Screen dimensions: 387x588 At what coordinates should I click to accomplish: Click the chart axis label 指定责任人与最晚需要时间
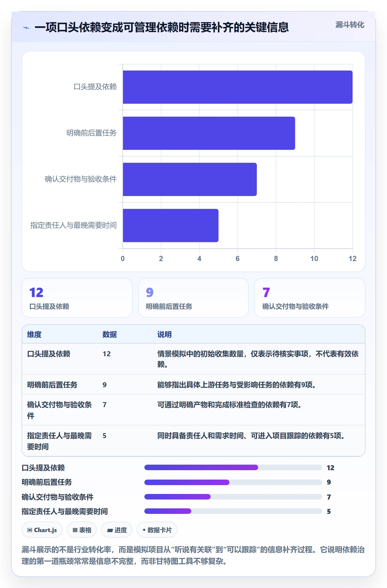(x=74, y=225)
